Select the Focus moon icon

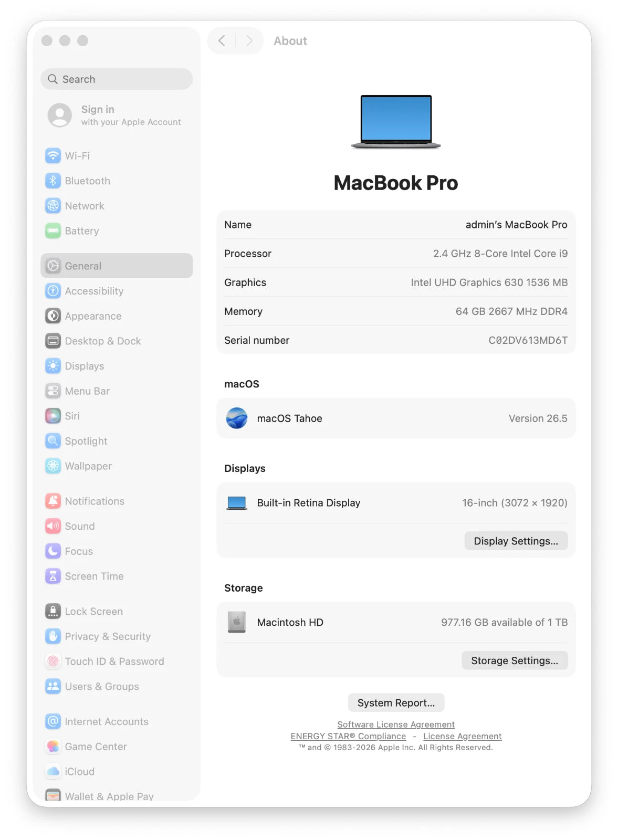(x=53, y=551)
